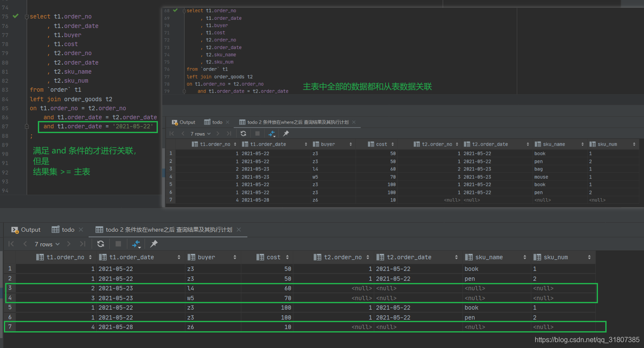The height and width of the screenshot is (348, 644).
Task: Toggle sorting on the buyer column
Action: click(x=235, y=257)
